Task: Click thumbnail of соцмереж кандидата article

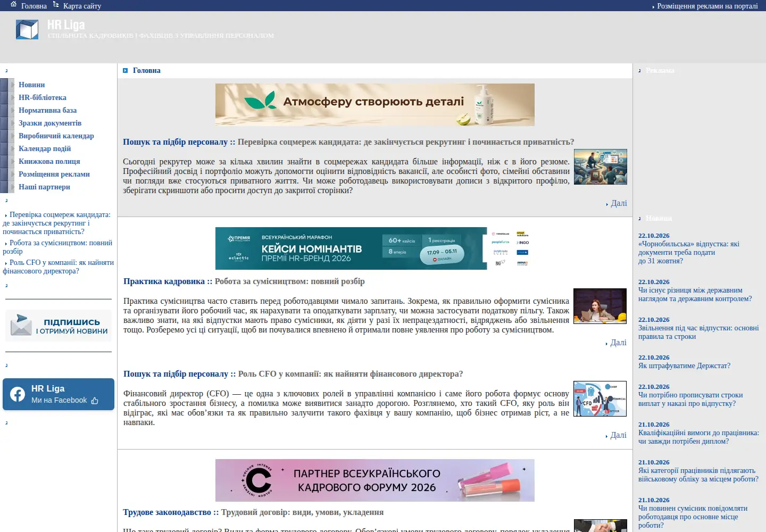Action: (601, 167)
